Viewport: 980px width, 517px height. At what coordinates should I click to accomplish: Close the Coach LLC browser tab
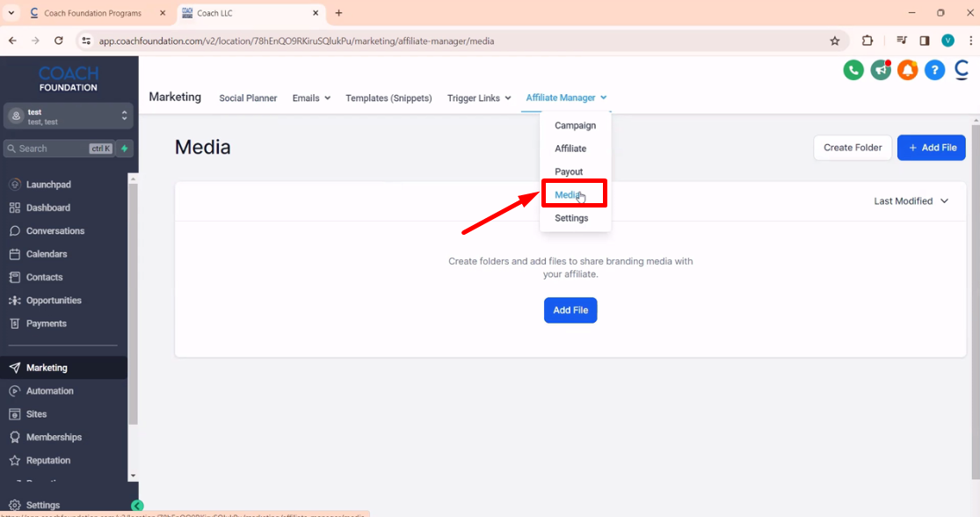tap(316, 12)
